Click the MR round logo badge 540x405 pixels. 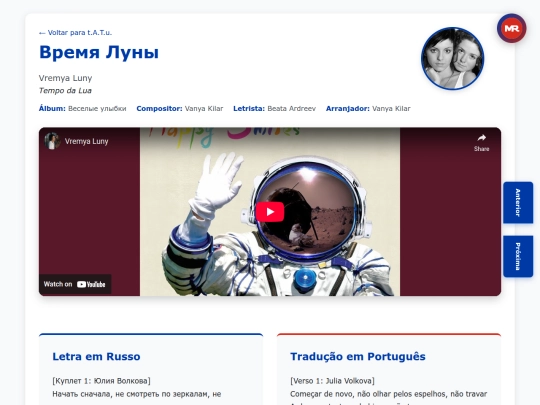pos(511,28)
